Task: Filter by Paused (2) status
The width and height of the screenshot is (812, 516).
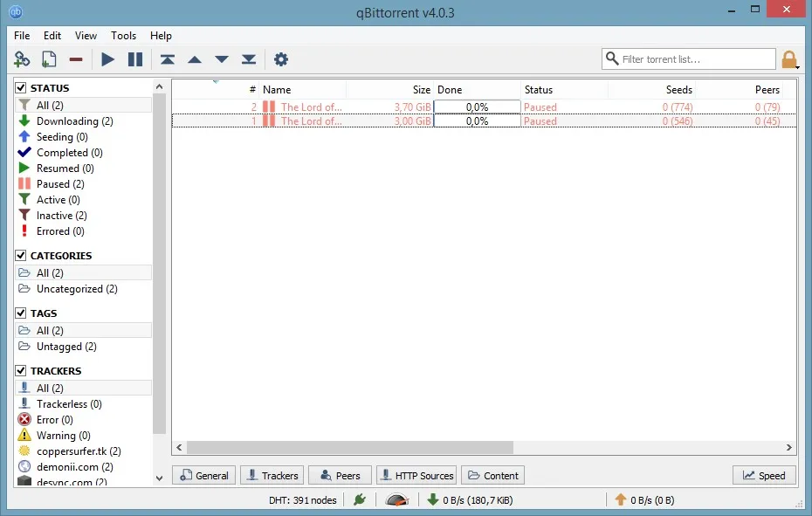Action: tap(60, 184)
